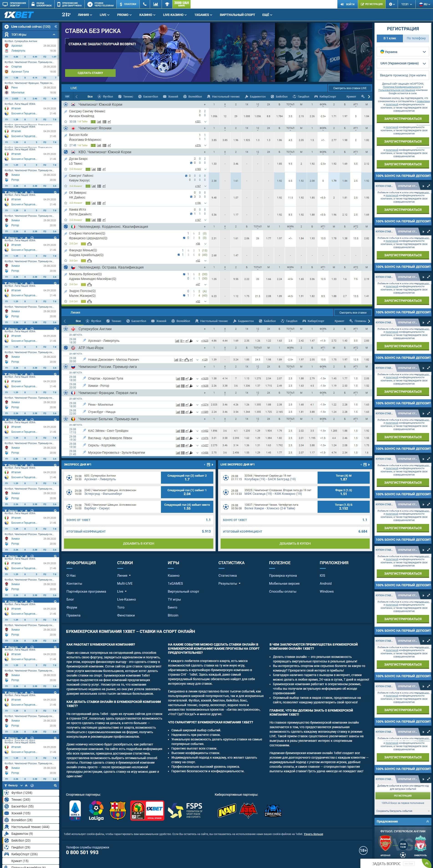Screen dimensions: 433x868
Task: Expand the ЛИНИЯ navigation dropdown
Action: [x=85, y=15]
